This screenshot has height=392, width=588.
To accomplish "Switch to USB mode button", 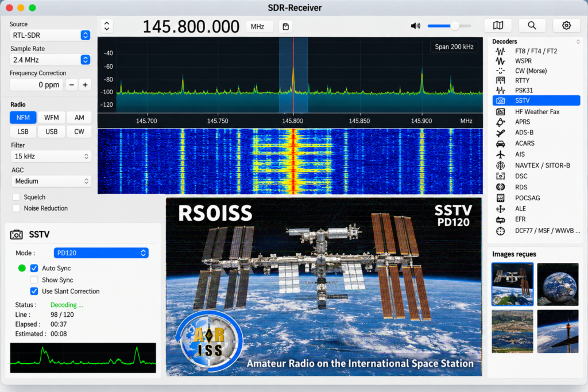I will coord(51,131).
